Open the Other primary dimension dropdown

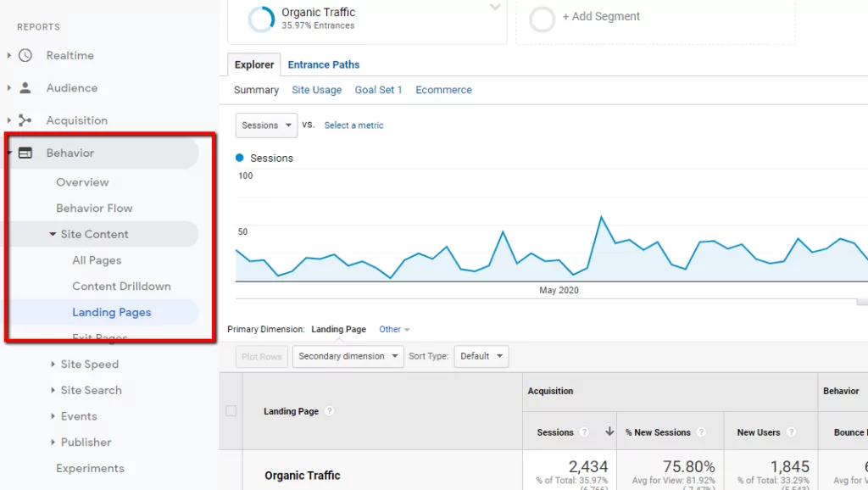(394, 329)
